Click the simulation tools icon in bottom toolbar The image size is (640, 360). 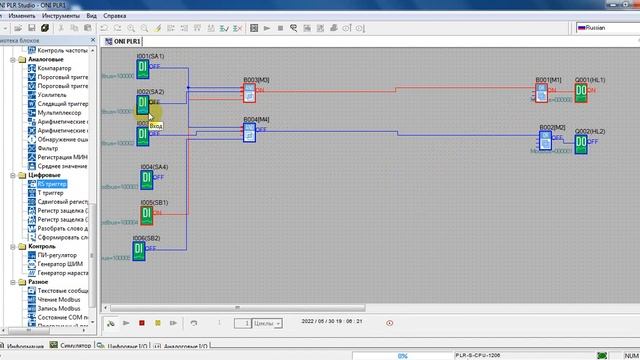point(111,323)
